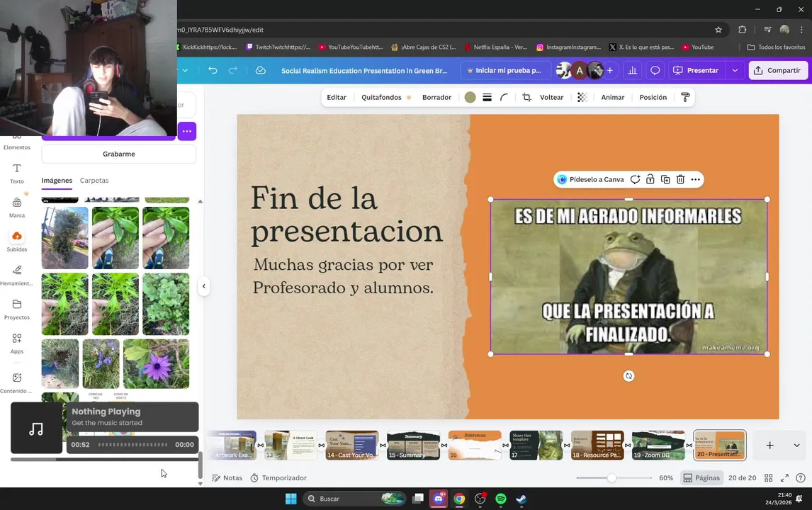Add a collaborator with plus icon
Screen dimensions: 812x510
610,70
